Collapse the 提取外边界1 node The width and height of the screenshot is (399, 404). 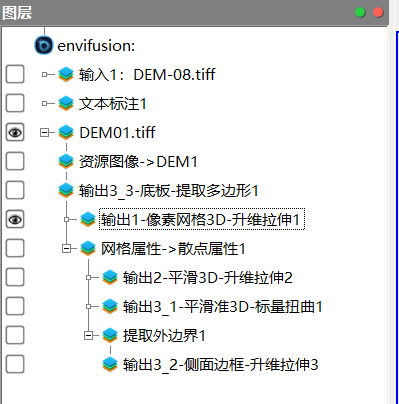tap(88, 336)
